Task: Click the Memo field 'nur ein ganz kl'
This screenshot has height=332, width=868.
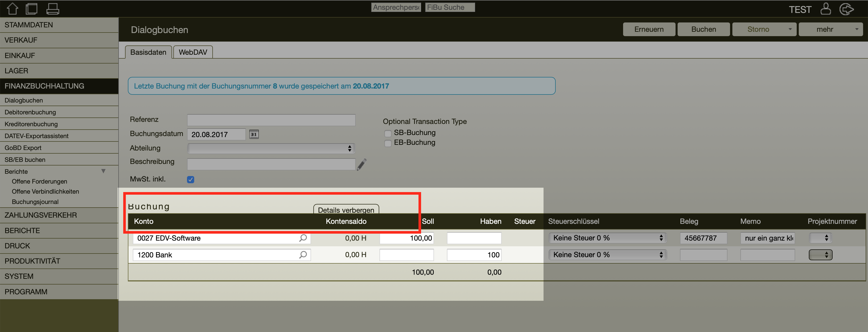Action: click(x=767, y=238)
